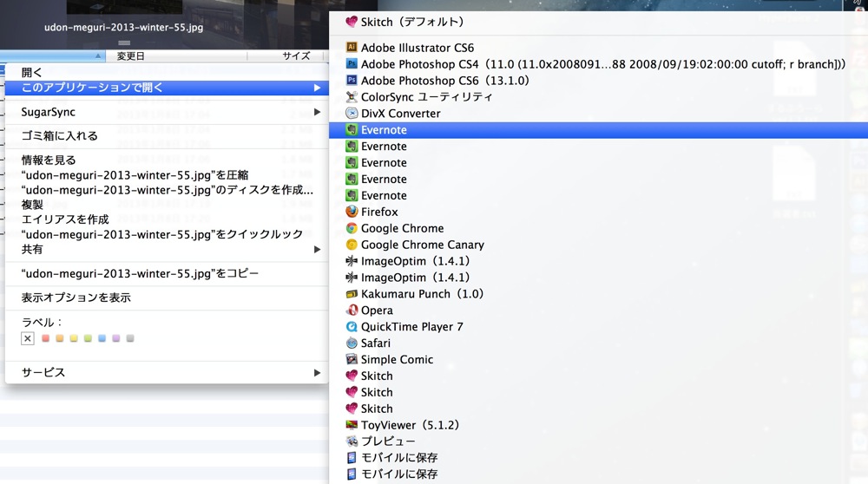The width and height of the screenshot is (868, 484).
Task: Apply the green label color
Action: [x=88, y=338]
